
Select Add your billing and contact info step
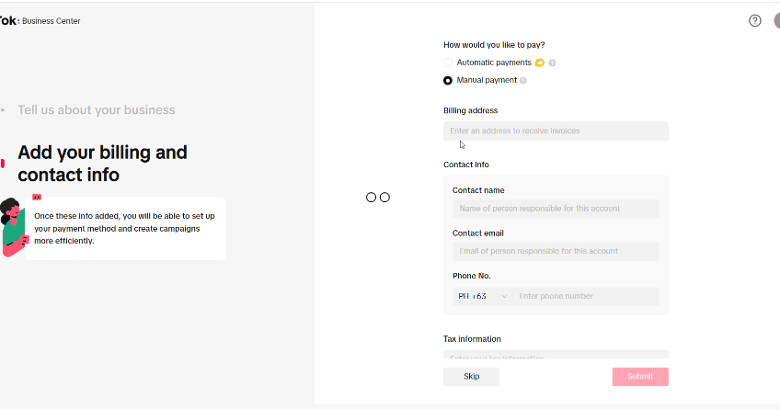(102, 164)
